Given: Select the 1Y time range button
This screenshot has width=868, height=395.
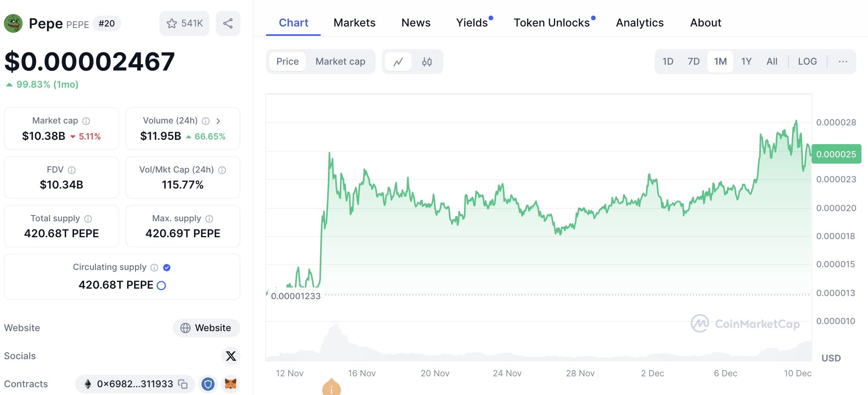Looking at the screenshot, I should coord(746,62).
